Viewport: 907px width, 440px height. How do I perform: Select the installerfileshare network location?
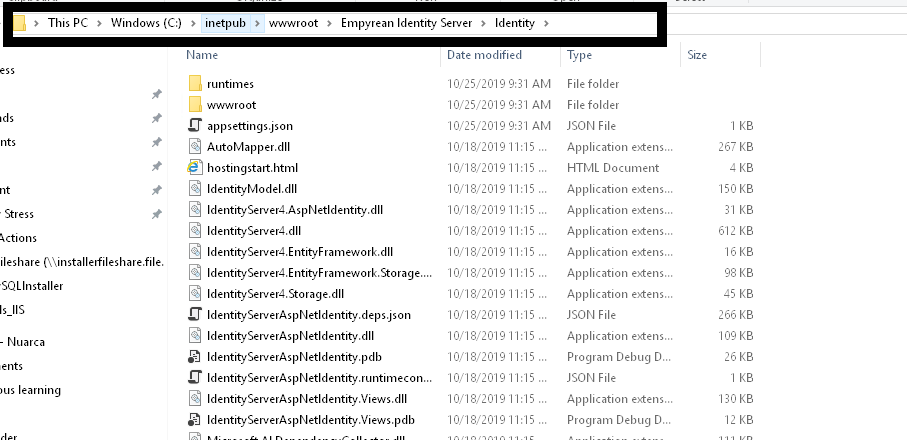pos(82,262)
